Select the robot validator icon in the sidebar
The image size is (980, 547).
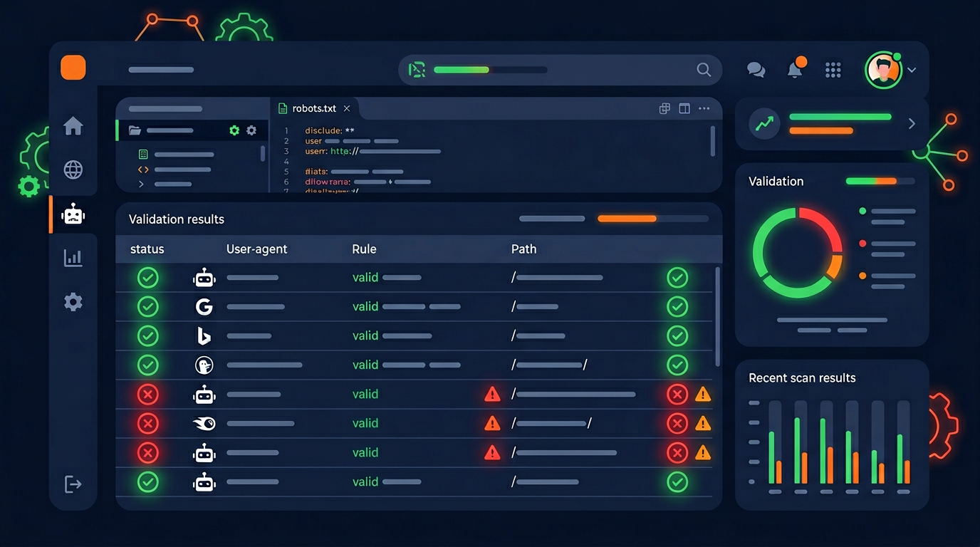pos(73,214)
